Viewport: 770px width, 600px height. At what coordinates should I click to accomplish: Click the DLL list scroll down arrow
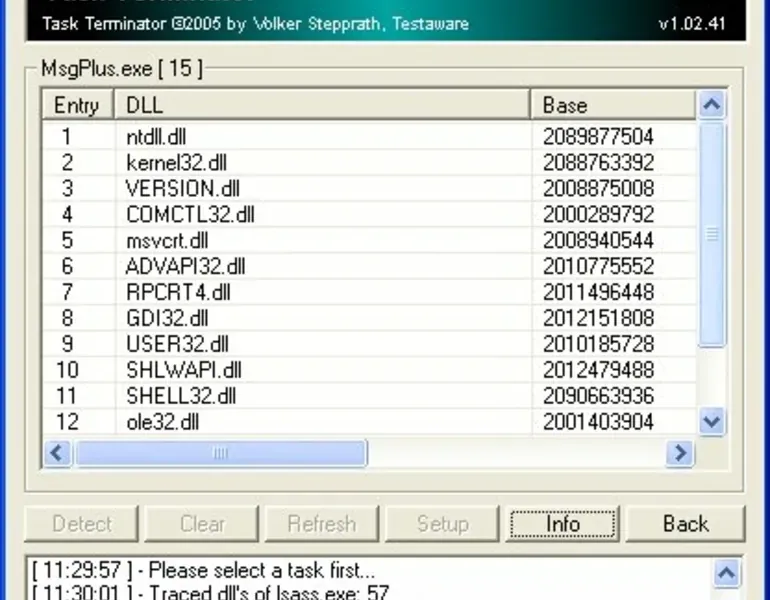[712, 421]
